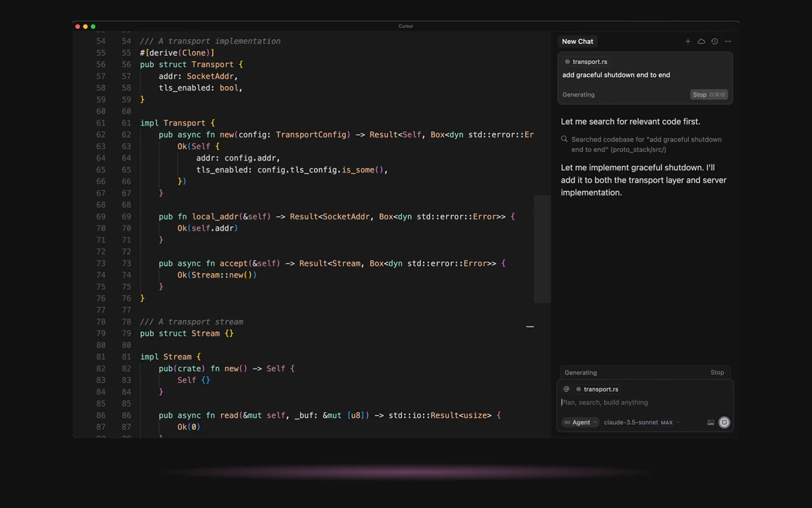Maximize the Cursor window with green button
The height and width of the screenshot is (508, 812).
pos(93,26)
